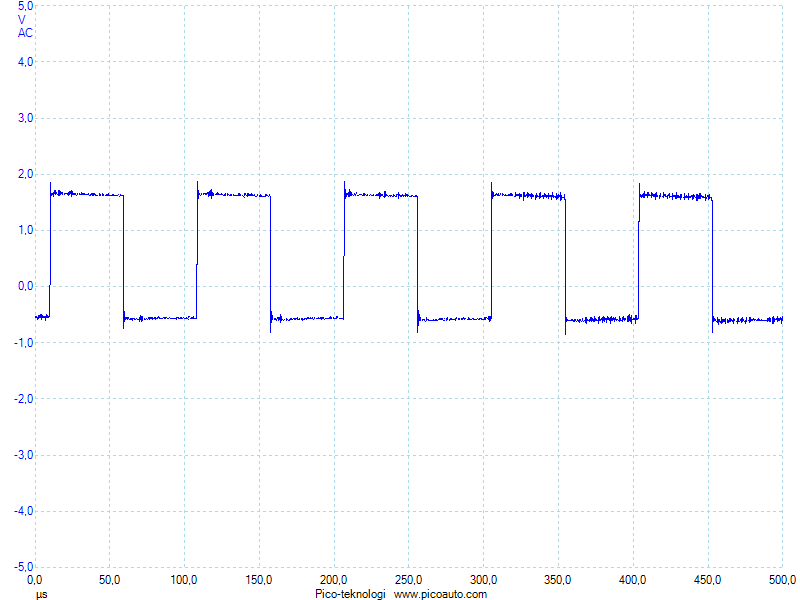This screenshot has height=600, width=800.
Task: Click the µs time unit label
Action: point(41,594)
